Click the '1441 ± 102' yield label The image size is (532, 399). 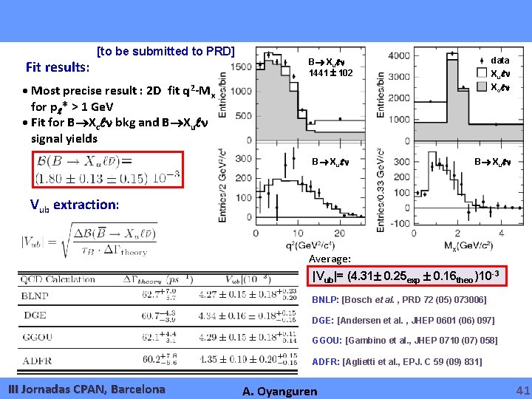point(330,73)
